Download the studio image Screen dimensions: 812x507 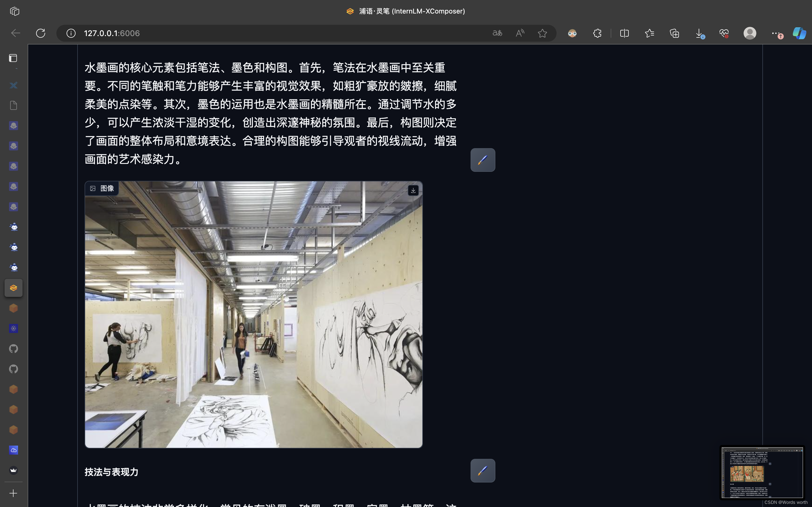[413, 190]
